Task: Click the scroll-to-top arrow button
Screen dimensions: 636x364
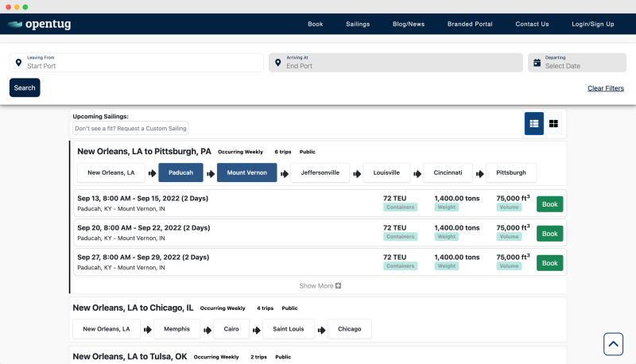Action: [x=613, y=343]
